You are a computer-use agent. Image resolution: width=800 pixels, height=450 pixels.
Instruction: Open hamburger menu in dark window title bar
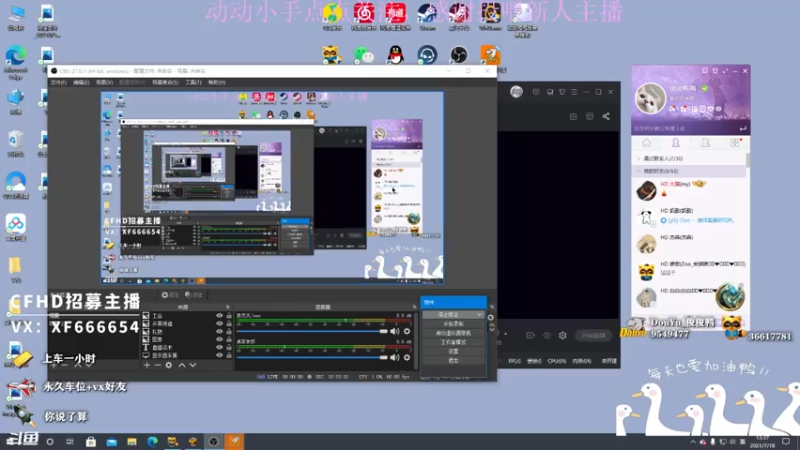pos(574,92)
